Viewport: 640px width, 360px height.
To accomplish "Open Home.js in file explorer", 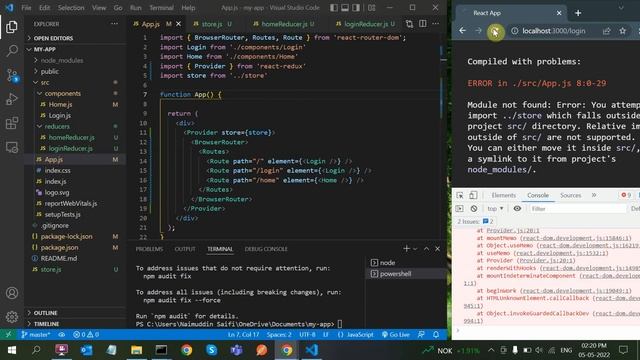I will click(x=60, y=104).
